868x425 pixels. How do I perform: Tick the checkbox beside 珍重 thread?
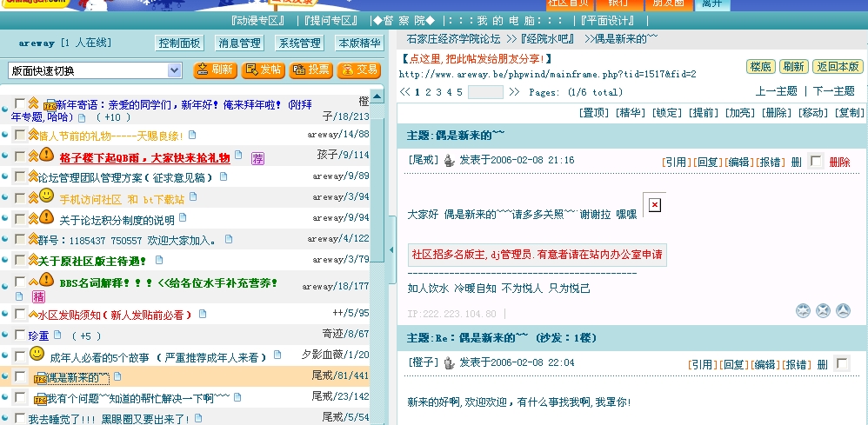tap(19, 335)
